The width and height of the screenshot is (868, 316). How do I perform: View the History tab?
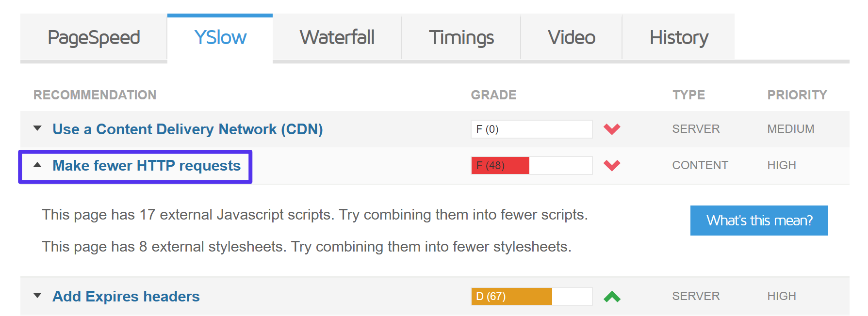point(679,37)
